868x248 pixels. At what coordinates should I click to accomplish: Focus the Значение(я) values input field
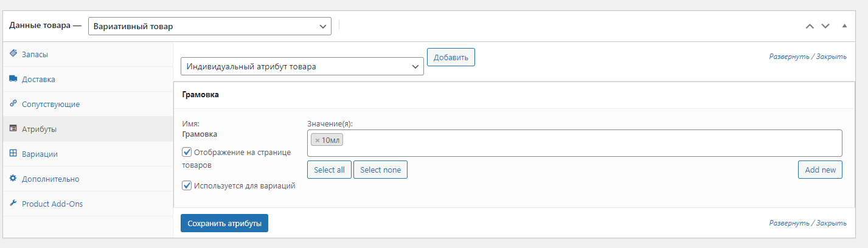(574, 143)
